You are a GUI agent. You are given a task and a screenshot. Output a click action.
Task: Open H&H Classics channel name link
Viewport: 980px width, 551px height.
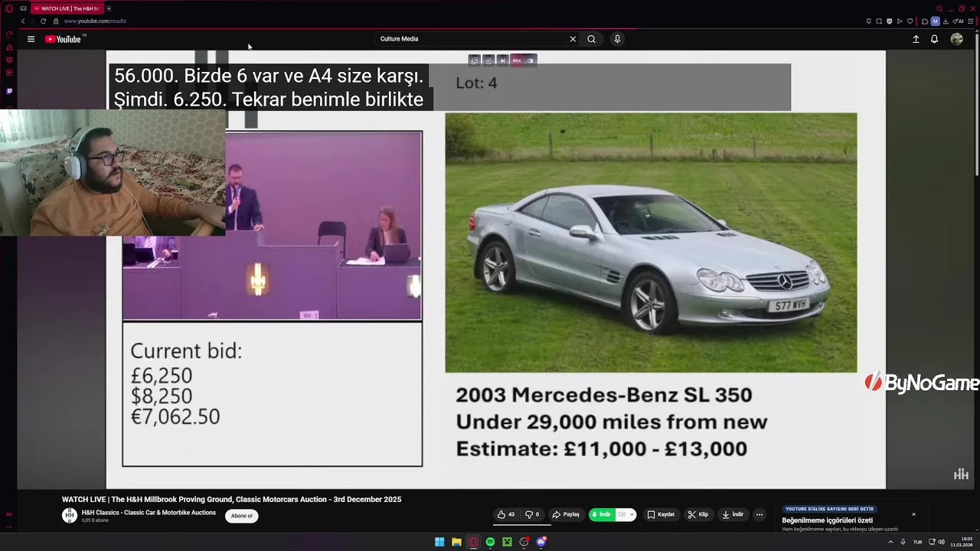click(149, 513)
